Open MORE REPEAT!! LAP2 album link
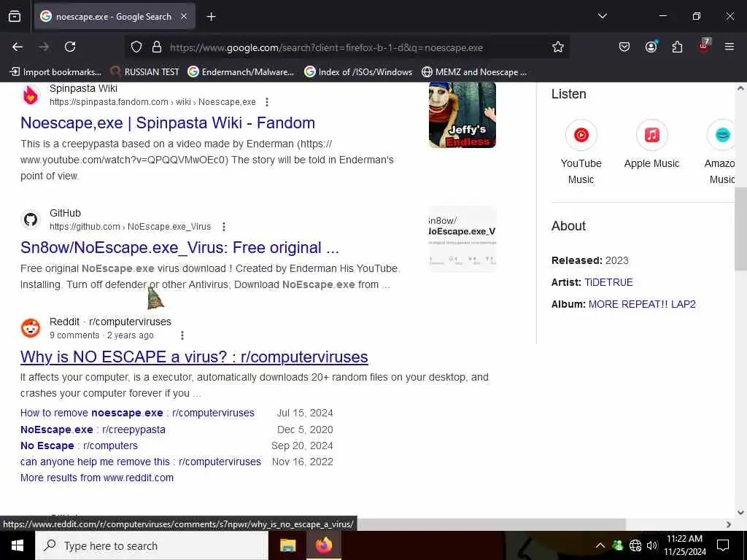 pyautogui.click(x=642, y=304)
